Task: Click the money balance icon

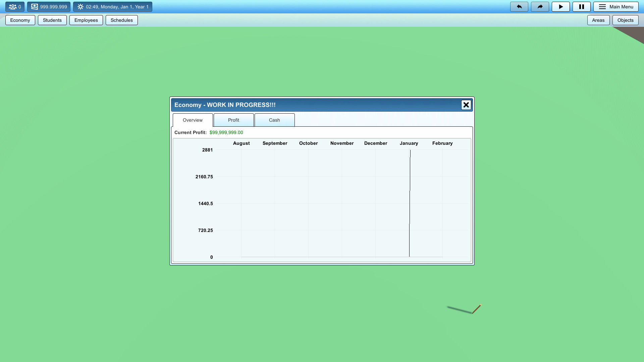Action: (35, 6)
